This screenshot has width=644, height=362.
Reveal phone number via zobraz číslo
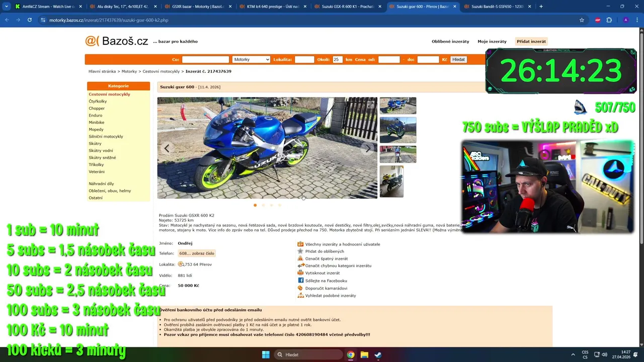click(x=196, y=253)
